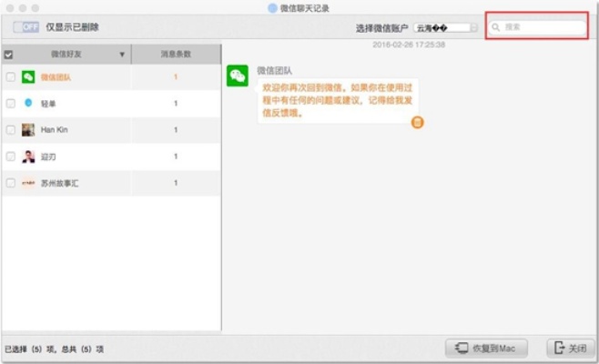Screen dimensions: 599x364
Task: Sort by the 微信好友 column arrow
Action: pos(122,55)
